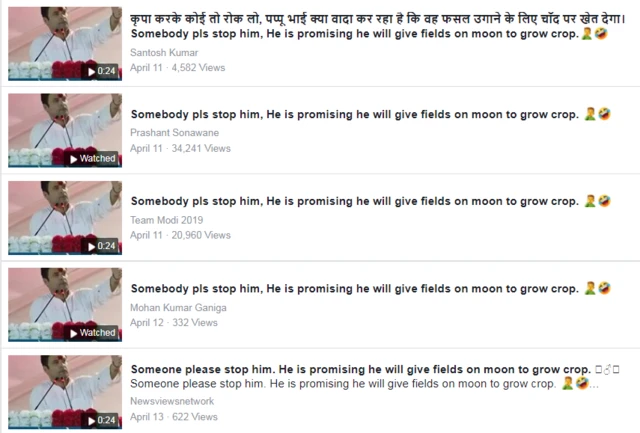The height and width of the screenshot is (433, 640).
Task: Open Mohan Kumar Ganiga's profile
Action: [x=178, y=308]
